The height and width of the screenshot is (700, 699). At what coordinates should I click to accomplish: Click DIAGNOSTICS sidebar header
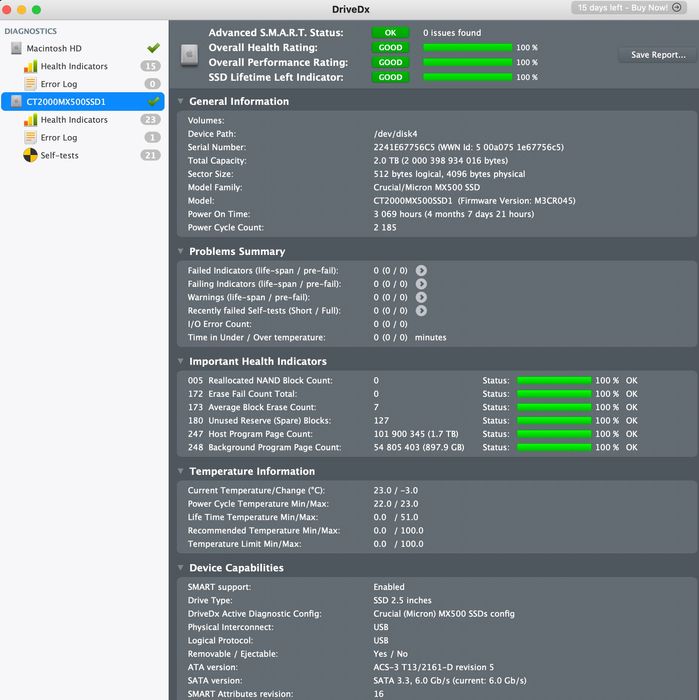30,31
